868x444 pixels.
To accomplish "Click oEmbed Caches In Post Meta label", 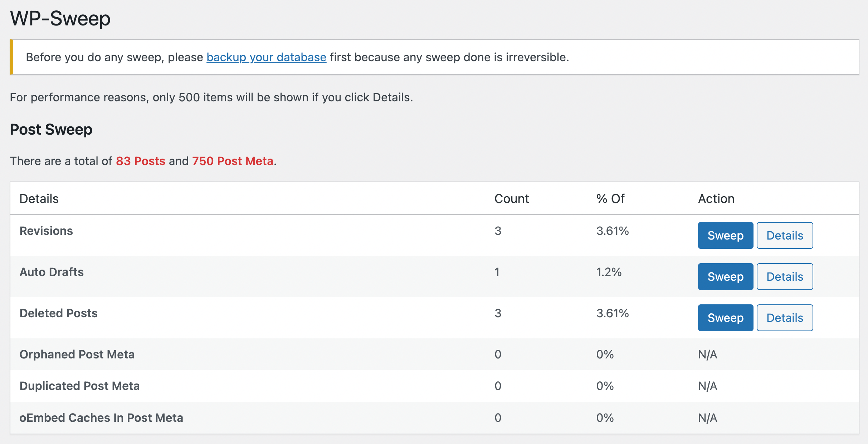I will coord(101,418).
